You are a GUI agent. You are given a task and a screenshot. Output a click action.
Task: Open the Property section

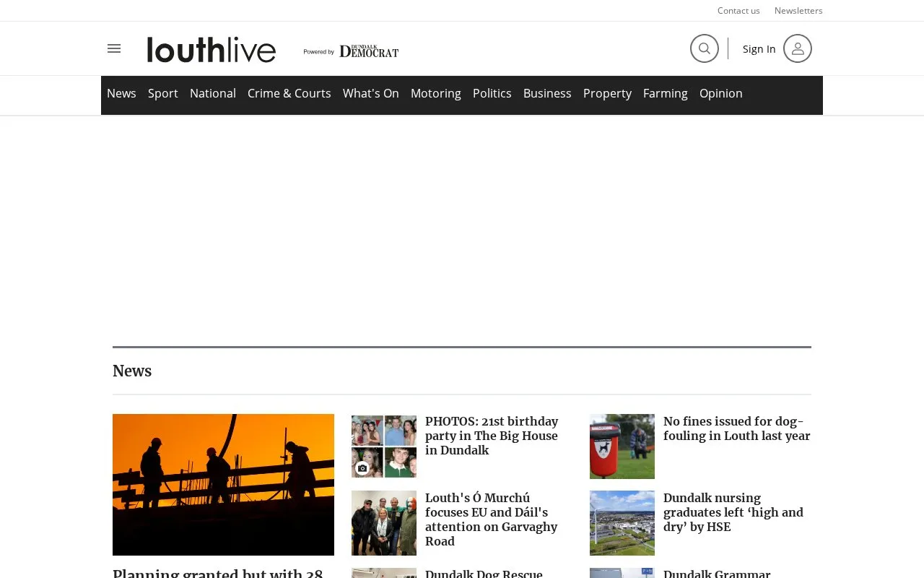tap(607, 93)
